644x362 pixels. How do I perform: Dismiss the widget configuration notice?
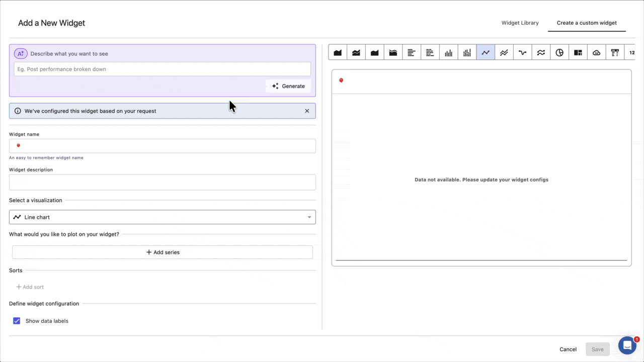click(x=307, y=111)
